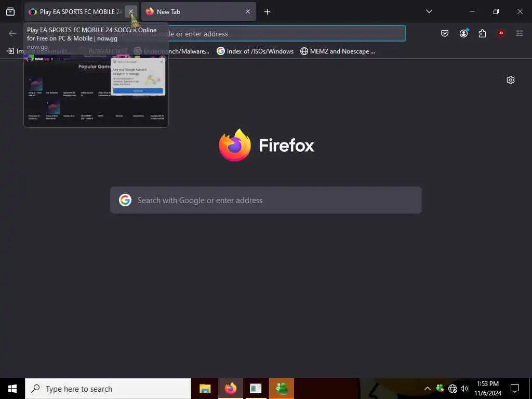Open green people app in taskbar
The width and height of the screenshot is (532, 399).
[x=282, y=389]
